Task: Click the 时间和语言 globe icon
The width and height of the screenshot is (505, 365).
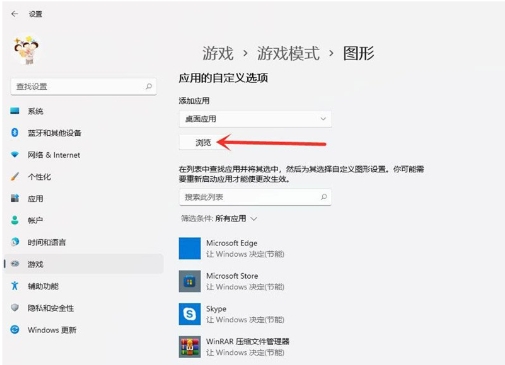Action: point(15,242)
